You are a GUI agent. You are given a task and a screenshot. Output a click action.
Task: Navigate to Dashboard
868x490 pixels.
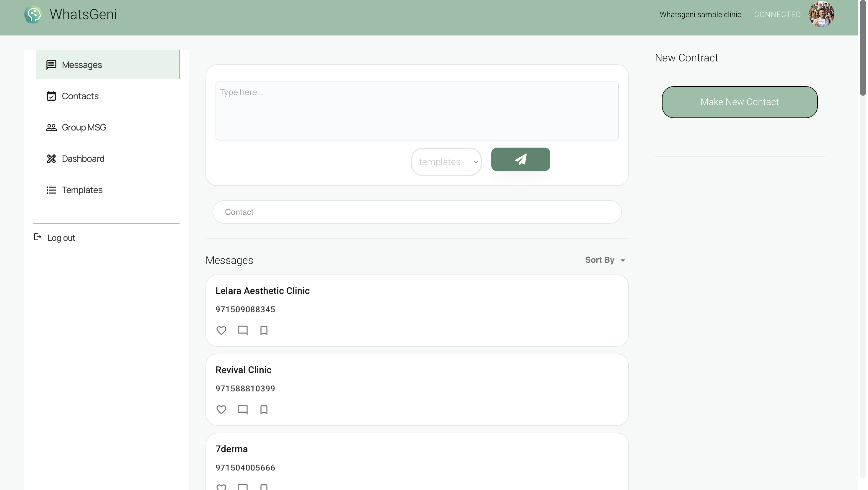(107, 159)
